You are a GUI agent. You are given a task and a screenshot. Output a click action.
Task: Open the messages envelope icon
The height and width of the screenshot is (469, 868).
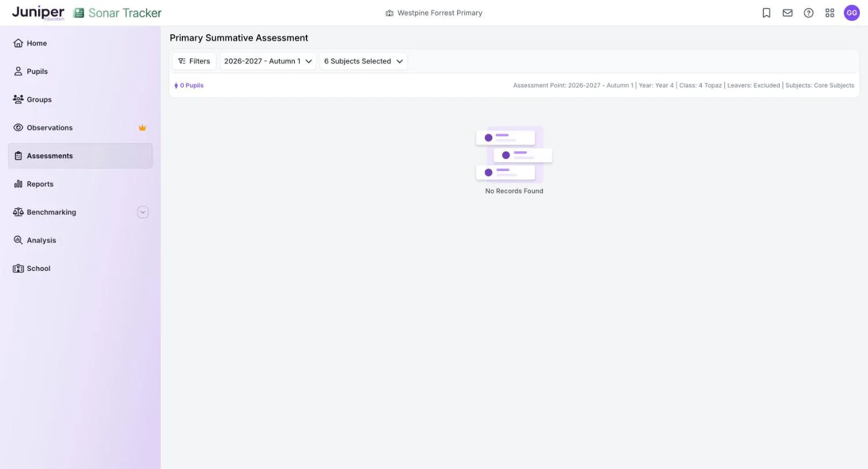pos(788,13)
